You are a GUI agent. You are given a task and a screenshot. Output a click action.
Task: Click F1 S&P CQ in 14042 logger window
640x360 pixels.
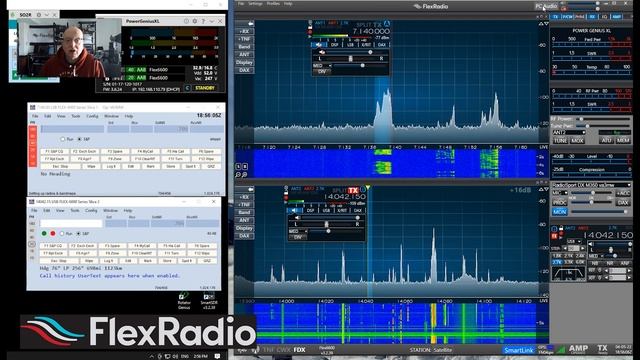tap(53, 246)
